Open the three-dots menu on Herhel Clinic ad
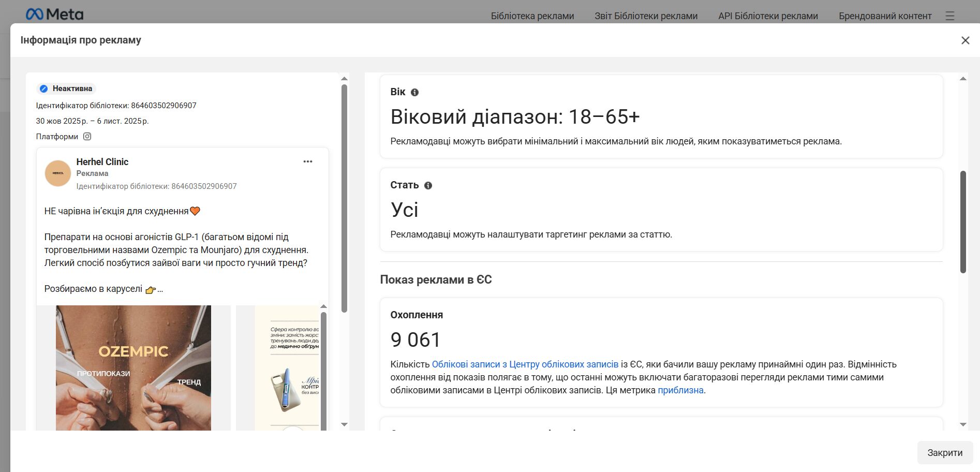This screenshot has width=980, height=472. [x=308, y=161]
